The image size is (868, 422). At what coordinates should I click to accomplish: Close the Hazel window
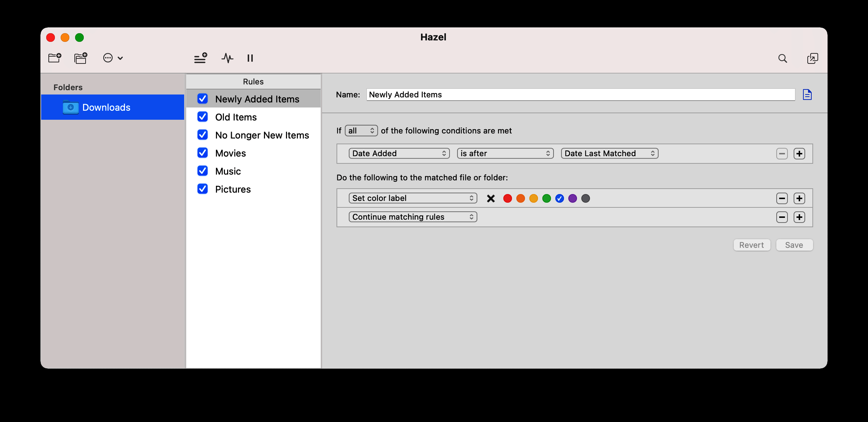point(51,38)
